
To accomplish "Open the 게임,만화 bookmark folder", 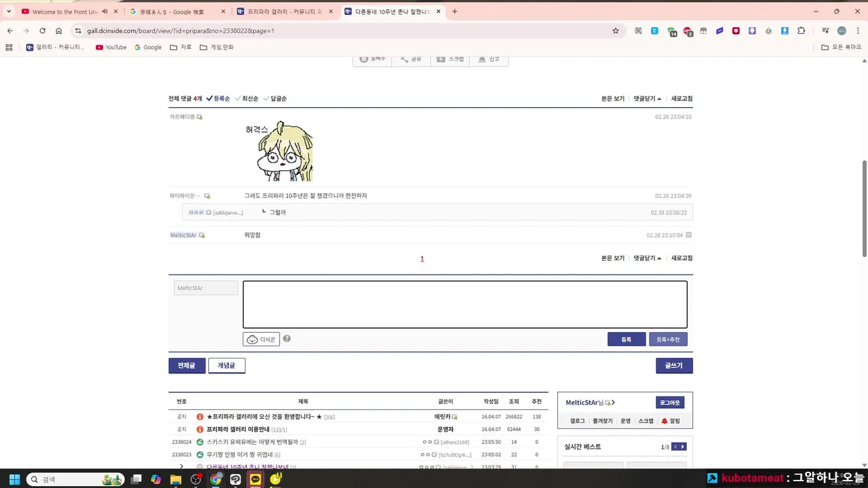I will (x=216, y=47).
